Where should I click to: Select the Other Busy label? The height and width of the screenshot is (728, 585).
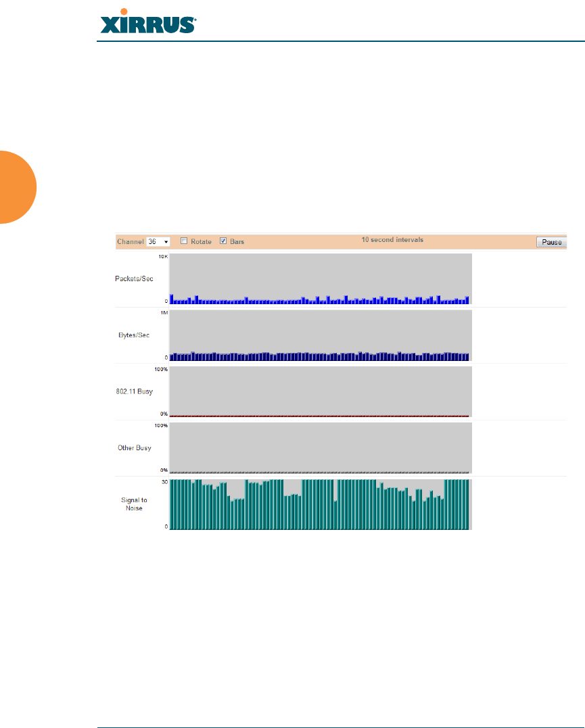pyautogui.click(x=135, y=447)
